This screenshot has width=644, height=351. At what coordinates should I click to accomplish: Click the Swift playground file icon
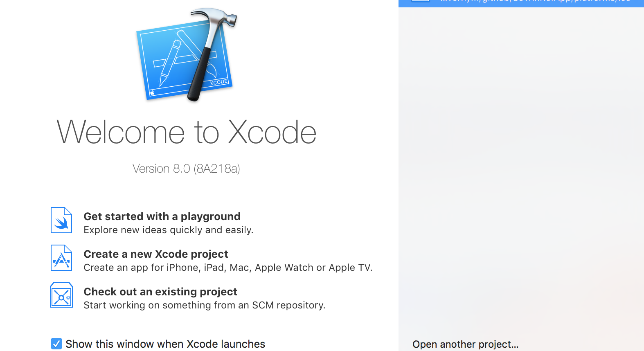click(61, 220)
